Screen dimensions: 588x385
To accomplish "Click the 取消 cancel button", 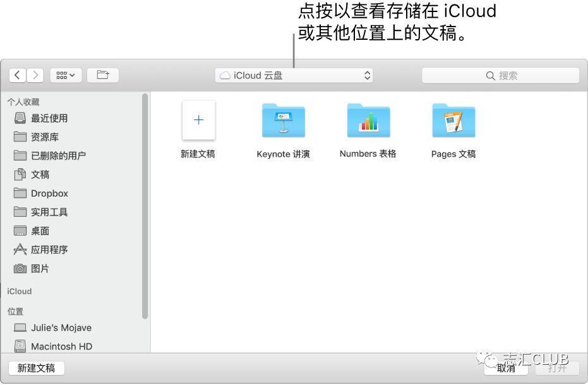I will [x=506, y=368].
